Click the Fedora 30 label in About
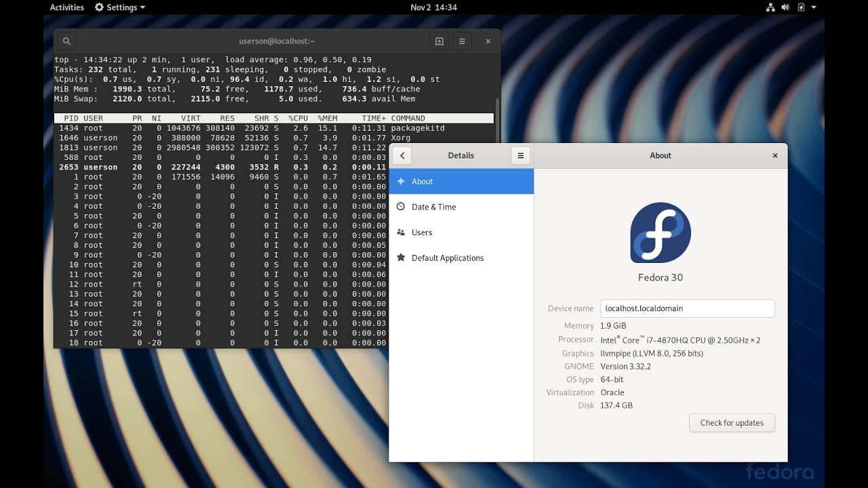868x488 pixels. (x=660, y=277)
